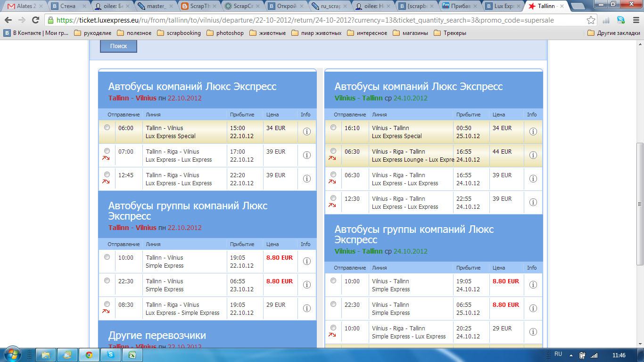Expand the пиар животных bookmarks folder

click(x=316, y=33)
